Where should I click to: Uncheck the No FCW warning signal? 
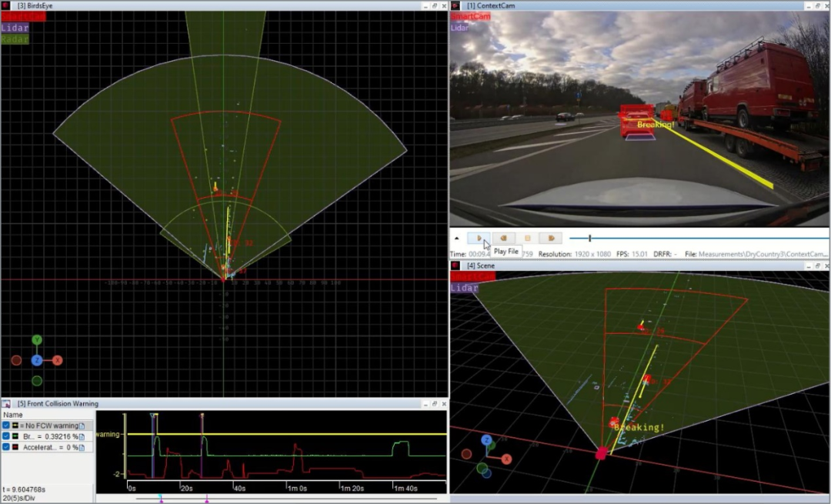pyautogui.click(x=6, y=426)
